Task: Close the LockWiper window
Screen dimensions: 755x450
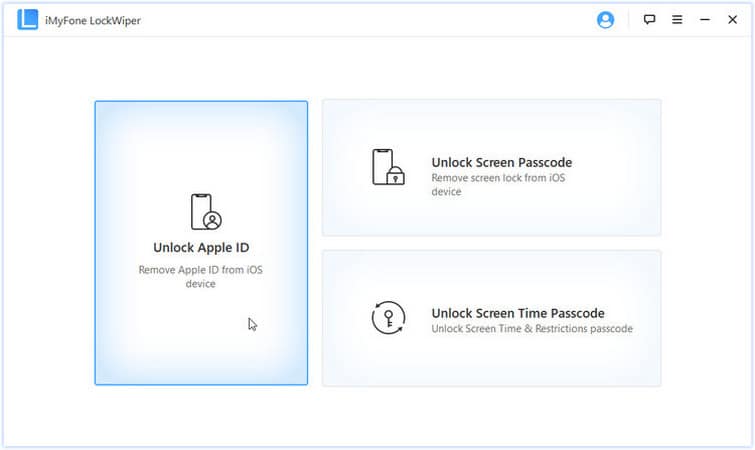Action: pyautogui.click(x=732, y=19)
